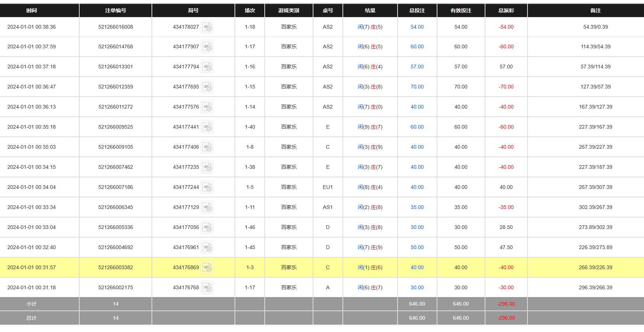Open the replay icon for round 434178027
Image resolution: width=644 pixels, height=332 pixels.
click(207, 27)
